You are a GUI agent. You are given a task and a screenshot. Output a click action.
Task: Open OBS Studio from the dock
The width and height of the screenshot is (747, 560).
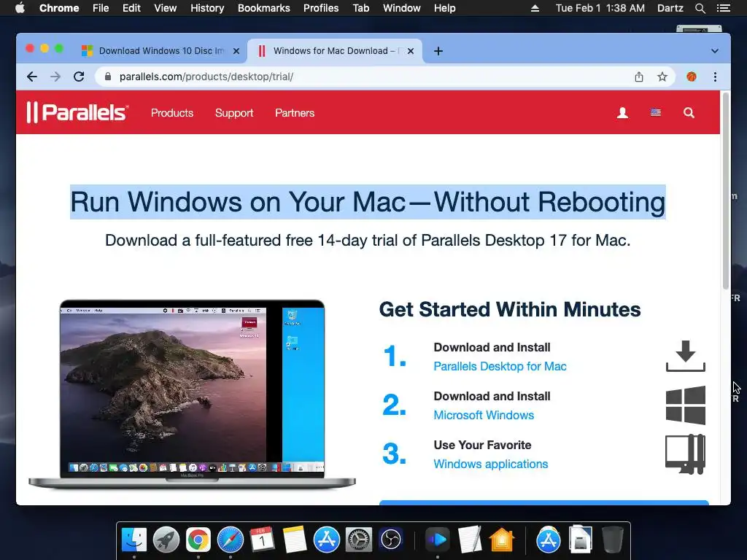[x=391, y=540]
